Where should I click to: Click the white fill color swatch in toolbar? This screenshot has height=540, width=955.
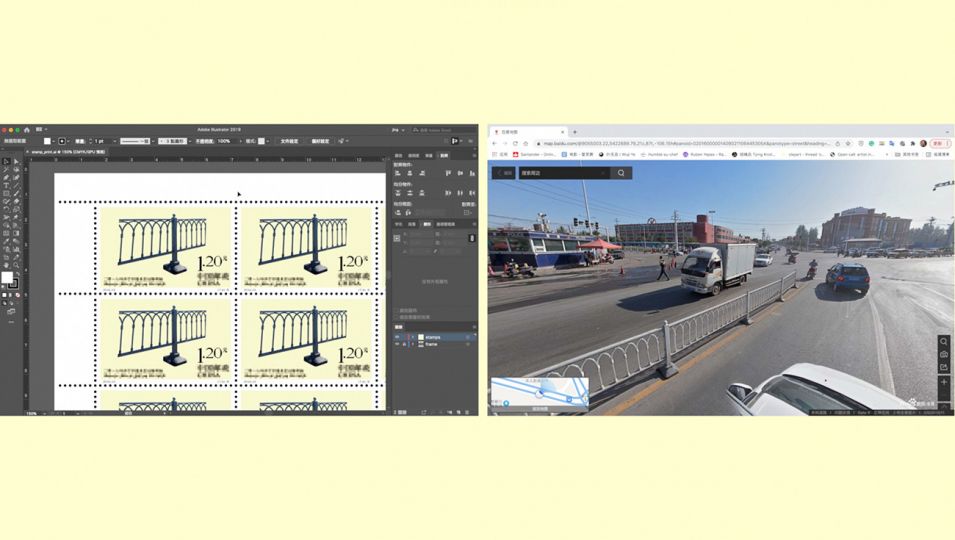(x=7, y=279)
